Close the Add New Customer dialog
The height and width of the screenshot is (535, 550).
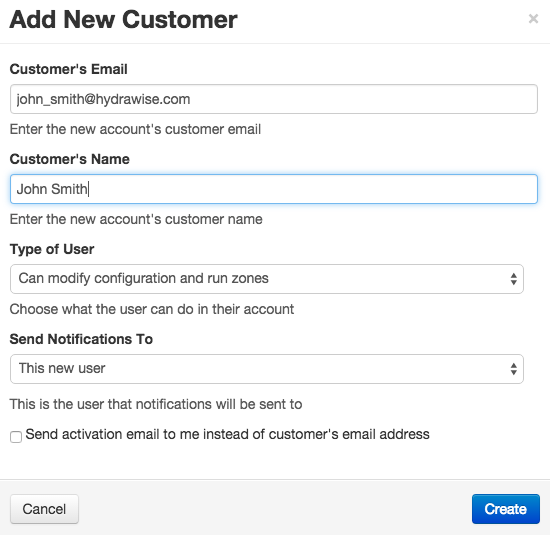[x=533, y=19]
